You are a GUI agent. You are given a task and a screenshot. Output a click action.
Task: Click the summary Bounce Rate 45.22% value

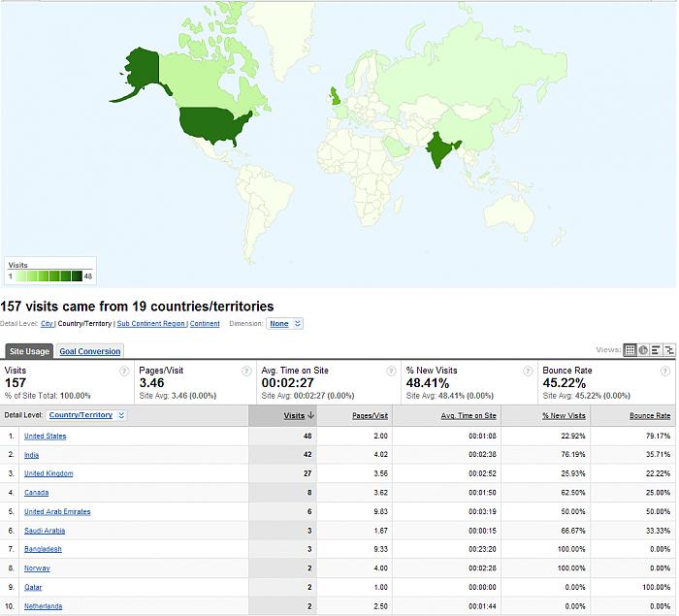pos(565,383)
